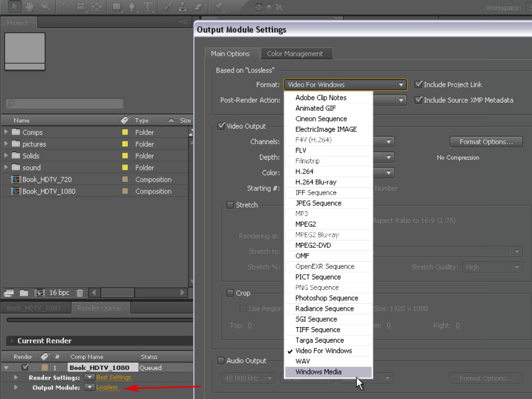This screenshot has width=532, height=399.
Task: Select the Rectangle mask tool
Action: tap(117, 6)
